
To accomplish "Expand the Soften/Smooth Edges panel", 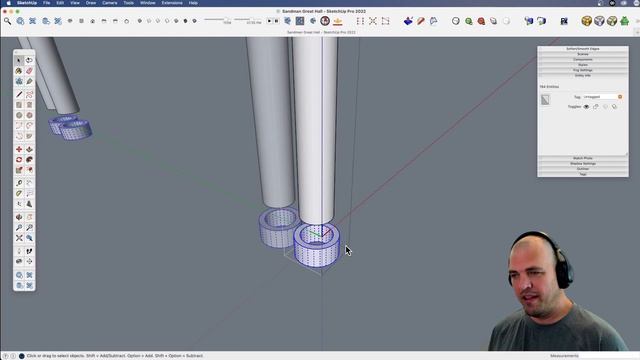I will 583,49.
